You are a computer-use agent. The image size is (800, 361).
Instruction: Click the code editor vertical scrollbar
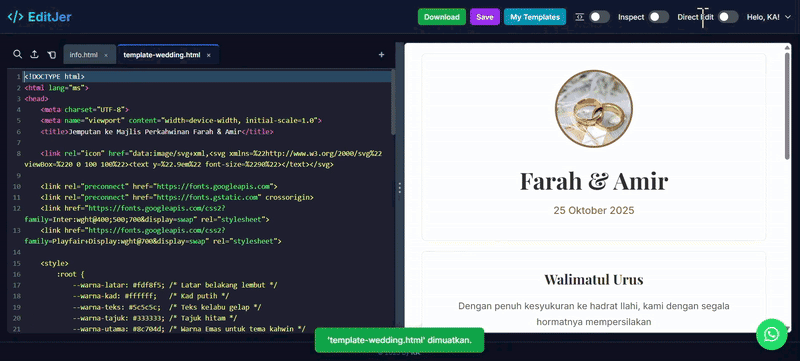[392, 102]
